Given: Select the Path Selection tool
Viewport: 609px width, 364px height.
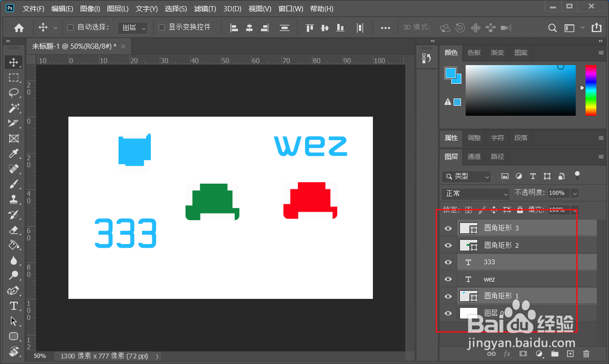Looking at the screenshot, I should coord(14,321).
